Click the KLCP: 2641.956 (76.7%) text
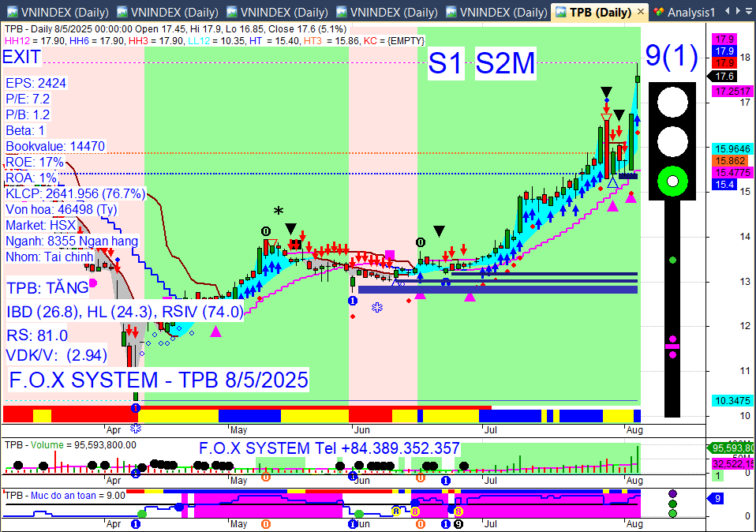This screenshot has width=756, height=532. [76, 194]
